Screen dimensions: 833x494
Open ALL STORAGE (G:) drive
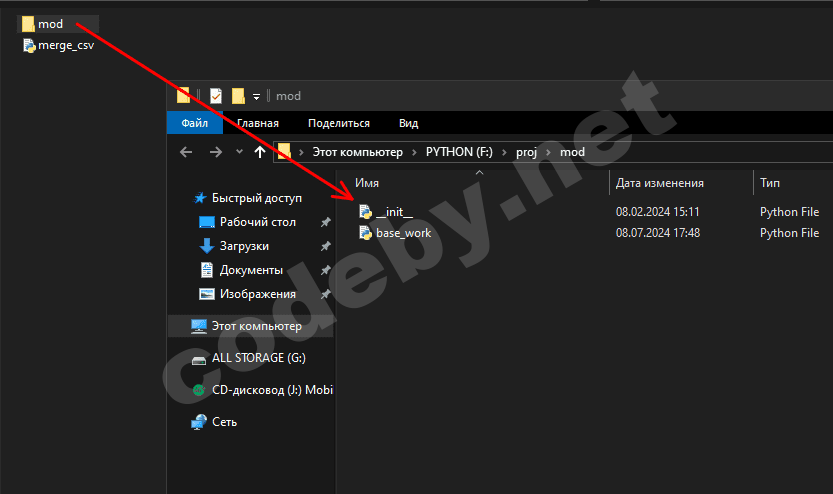point(259,358)
